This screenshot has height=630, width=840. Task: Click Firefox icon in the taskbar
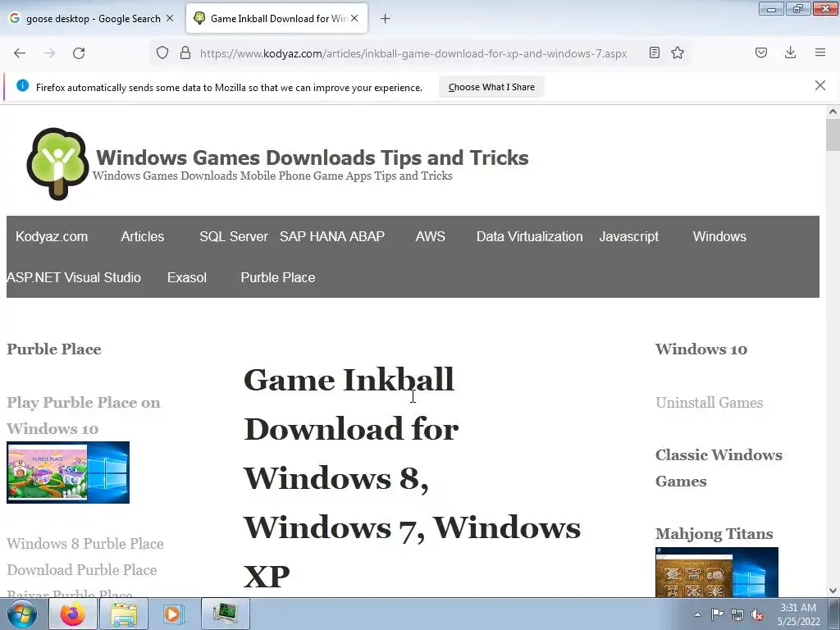(x=73, y=614)
